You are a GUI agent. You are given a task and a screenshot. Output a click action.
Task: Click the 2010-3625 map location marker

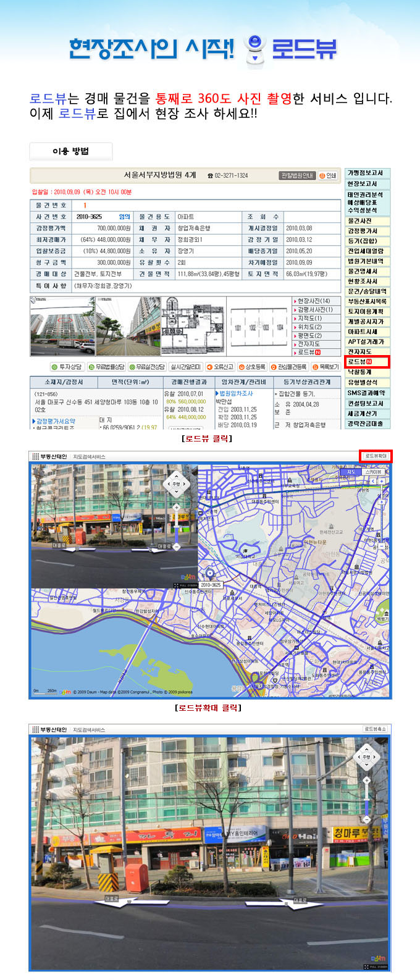coord(210,584)
